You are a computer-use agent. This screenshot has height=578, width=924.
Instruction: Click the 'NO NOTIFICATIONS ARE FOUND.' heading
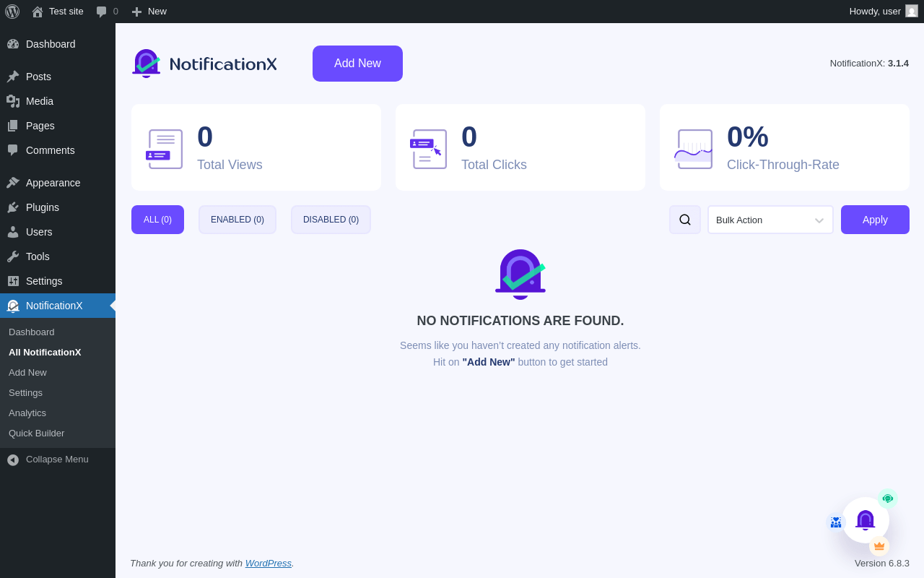pyautogui.click(x=520, y=321)
